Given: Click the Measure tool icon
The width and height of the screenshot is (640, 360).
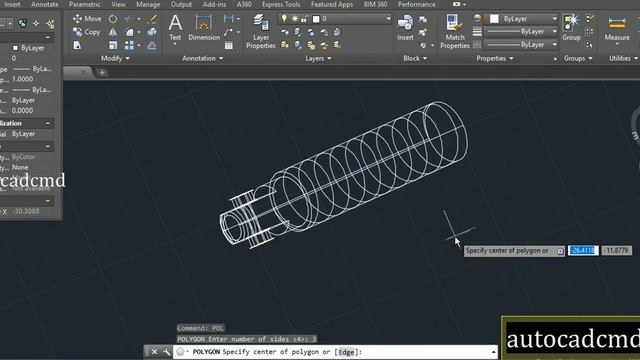Looking at the screenshot, I should pyautogui.click(x=617, y=28).
